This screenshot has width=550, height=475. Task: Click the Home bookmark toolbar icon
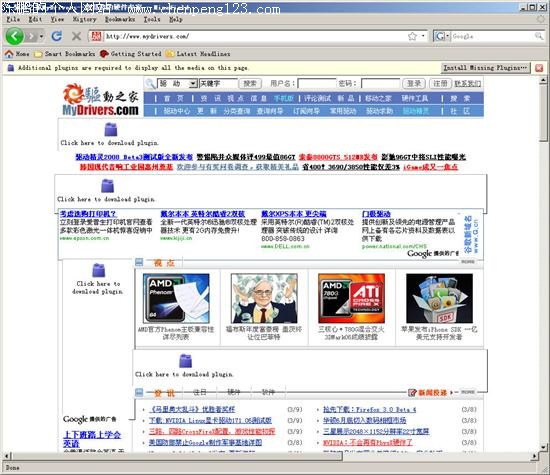pos(9,54)
